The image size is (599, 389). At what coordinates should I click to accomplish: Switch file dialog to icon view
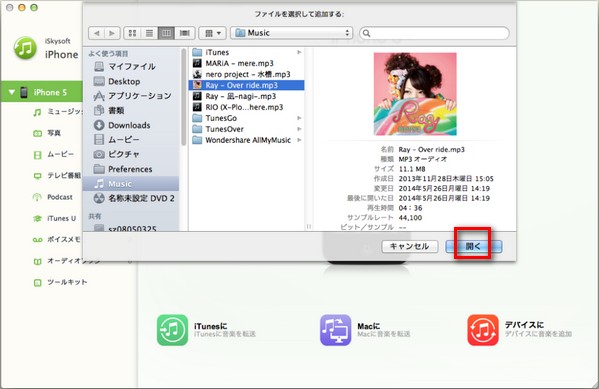pos(132,33)
